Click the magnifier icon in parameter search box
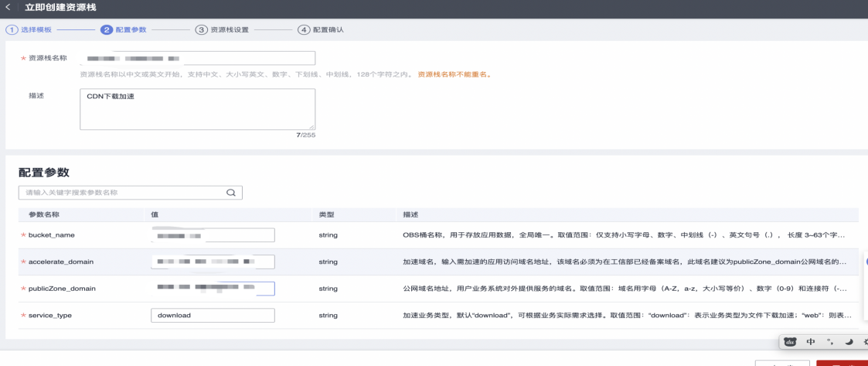The height and width of the screenshot is (366, 868). 230,193
